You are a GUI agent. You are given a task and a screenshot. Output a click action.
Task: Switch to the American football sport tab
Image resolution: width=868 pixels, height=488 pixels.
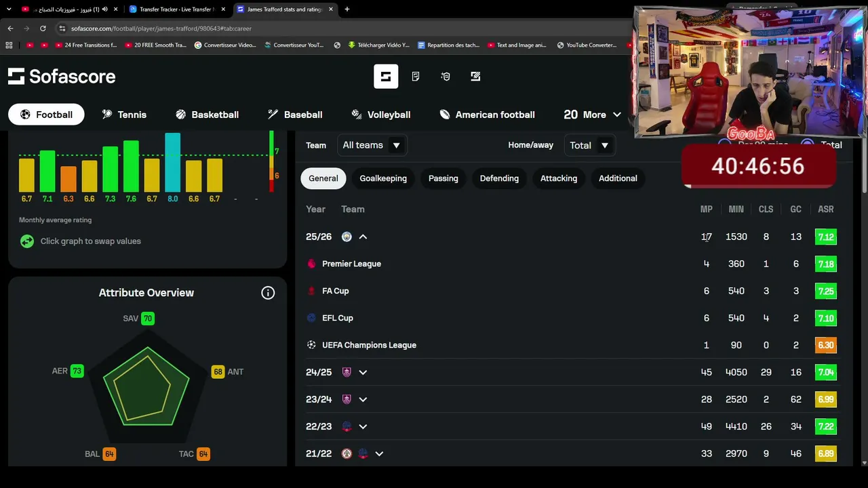(x=487, y=115)
